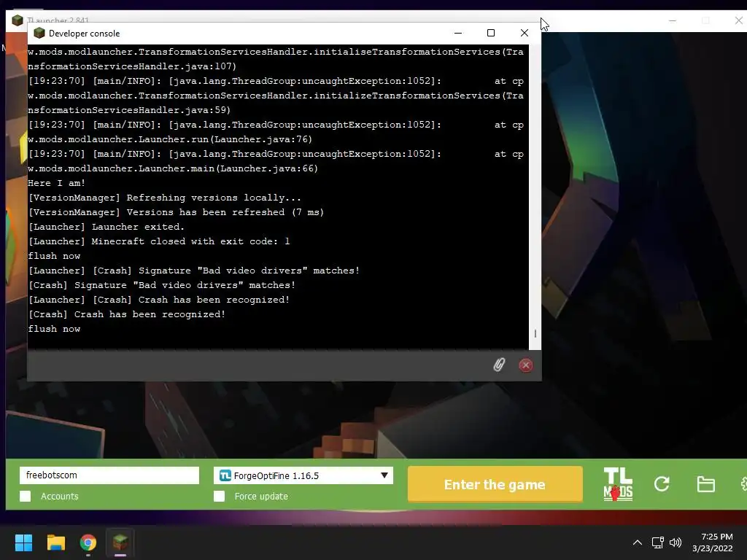The height and width of the screenshot is (560, 747).
Task: Click the 3/23/2022 date in tray
Action: [x=712, y=548]
